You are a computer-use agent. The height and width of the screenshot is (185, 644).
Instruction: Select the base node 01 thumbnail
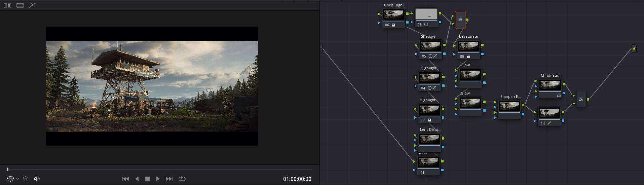pyautogui.click(x=428, y=162)
